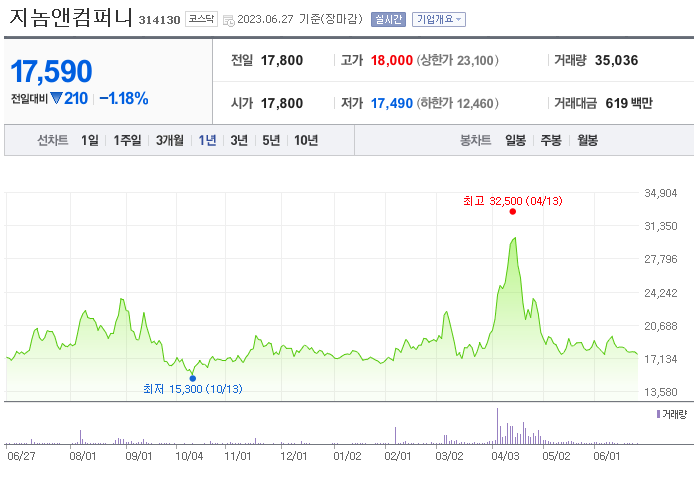
Task: Click the 거래대금 value 619 백만
Action: 629,103
